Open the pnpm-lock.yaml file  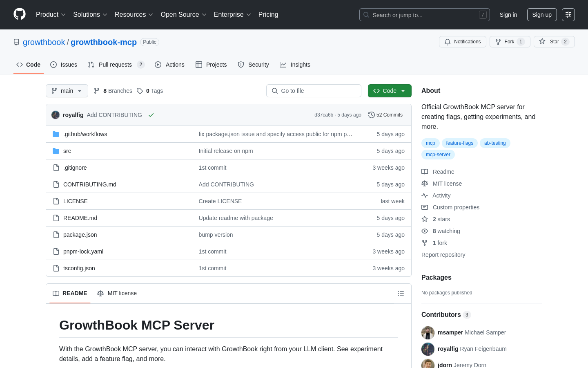tap(83, 251)
